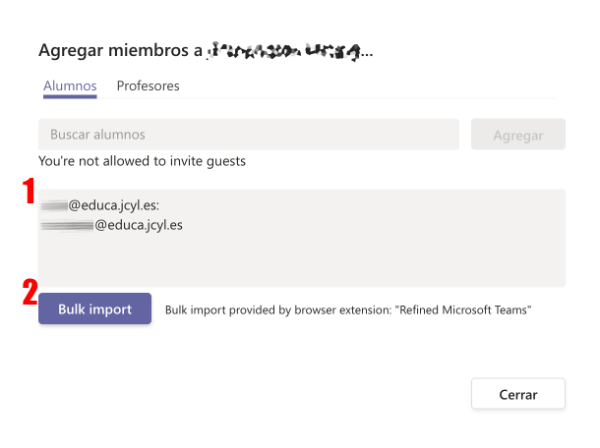Click the purple underline beneath the Alumnos tab
This screenshot has height=448, width=600.
[70, 97]
